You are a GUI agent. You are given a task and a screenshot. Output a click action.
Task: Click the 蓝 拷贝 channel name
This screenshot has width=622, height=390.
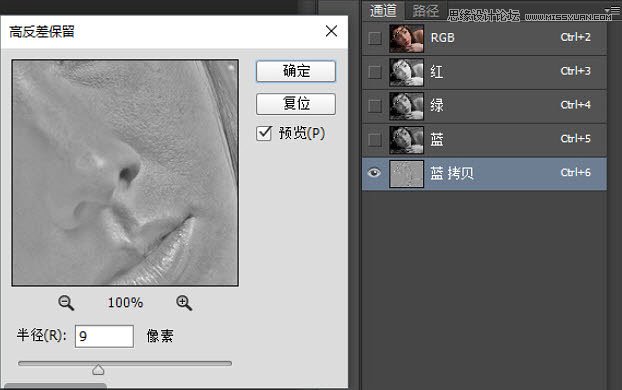click(452, 174)
